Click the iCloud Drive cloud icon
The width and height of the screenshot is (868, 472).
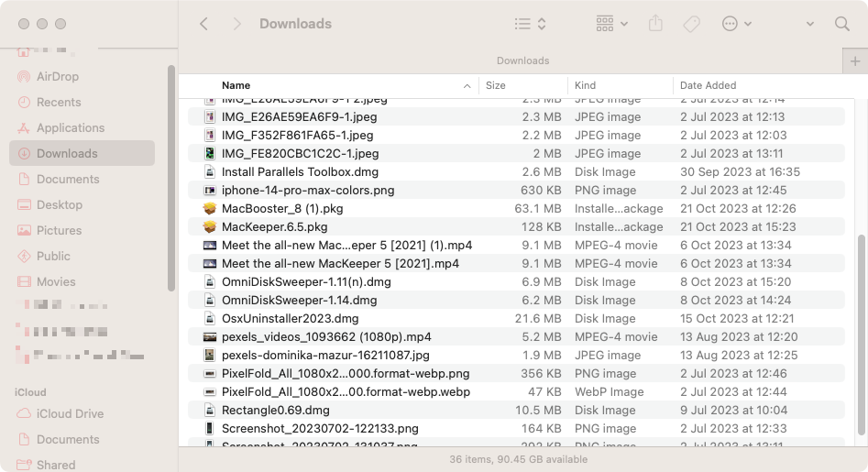24,414
